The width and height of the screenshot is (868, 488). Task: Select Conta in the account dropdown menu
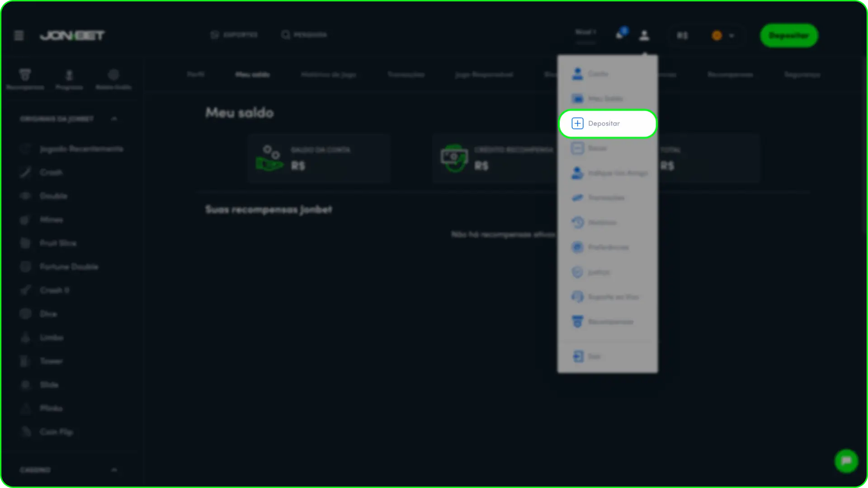[608, 74]
